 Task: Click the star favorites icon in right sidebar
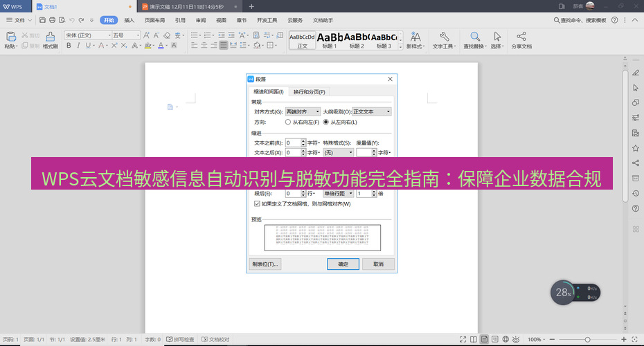[x=636, y=148]
